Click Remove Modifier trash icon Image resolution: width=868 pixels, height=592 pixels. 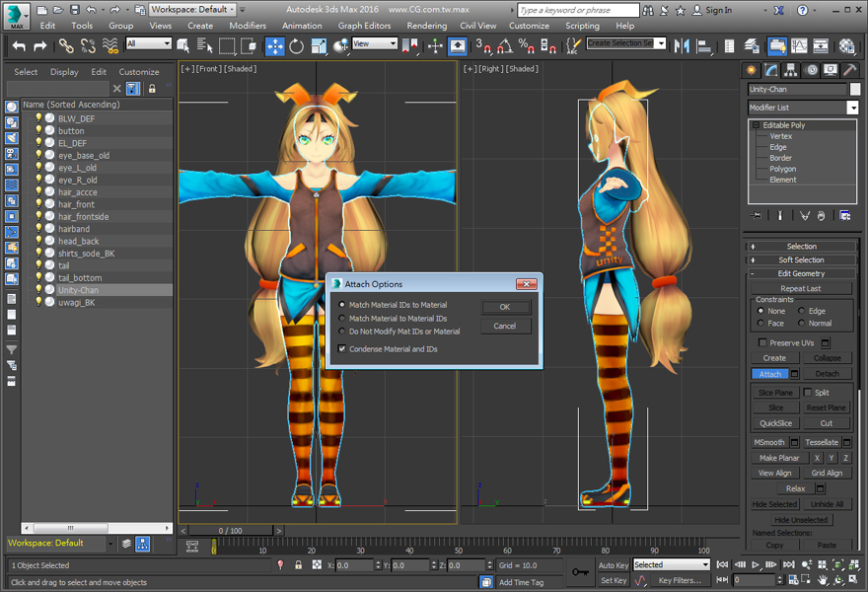coord(821,215)
